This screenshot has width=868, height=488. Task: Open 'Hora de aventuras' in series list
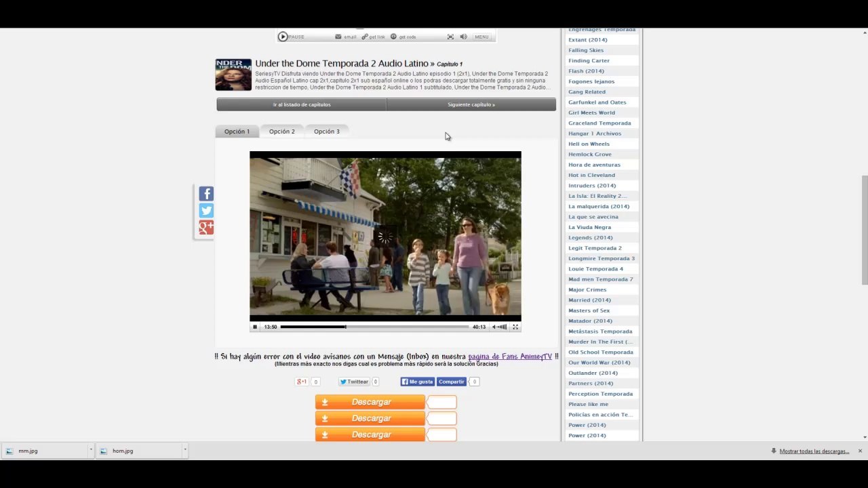(594, 165)
